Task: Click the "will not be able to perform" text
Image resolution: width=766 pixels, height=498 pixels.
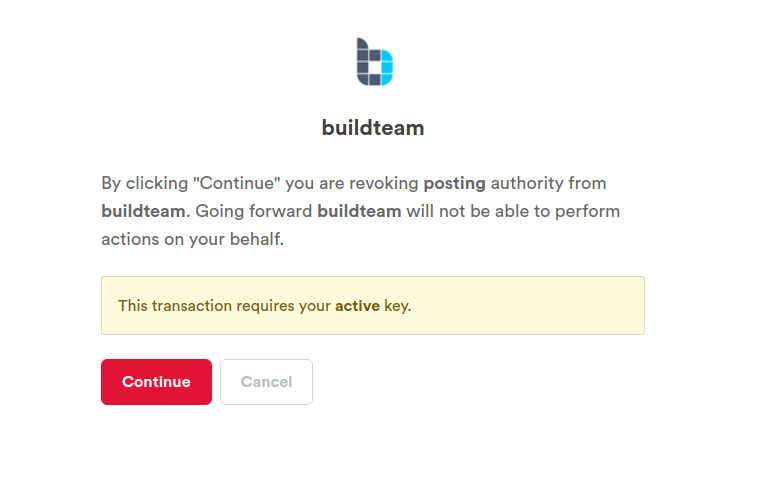Action: point(513,211)
